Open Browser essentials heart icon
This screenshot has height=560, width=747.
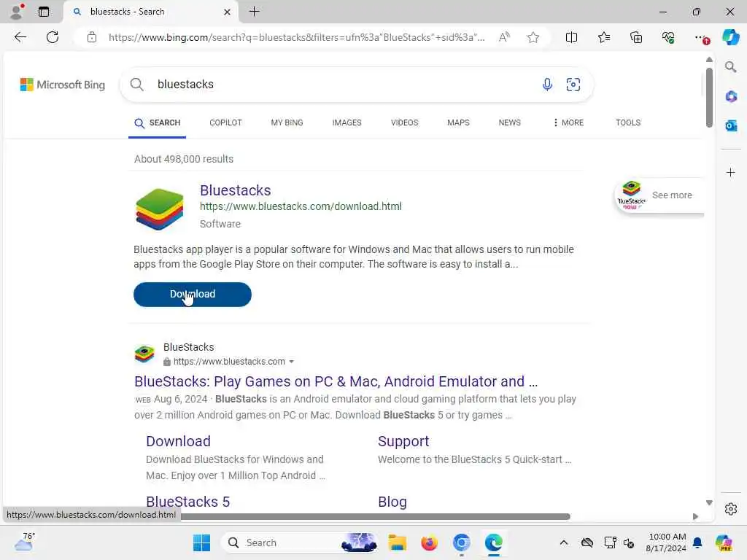point(668,37)
